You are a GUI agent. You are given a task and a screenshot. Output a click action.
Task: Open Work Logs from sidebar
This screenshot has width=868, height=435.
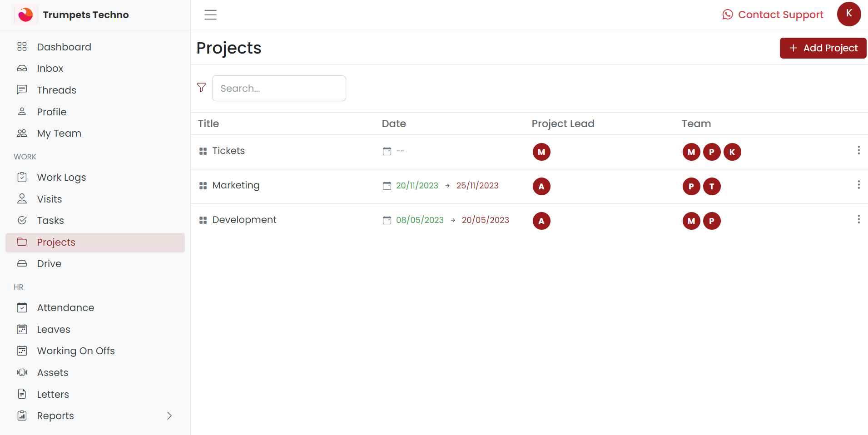pos(61,177)
